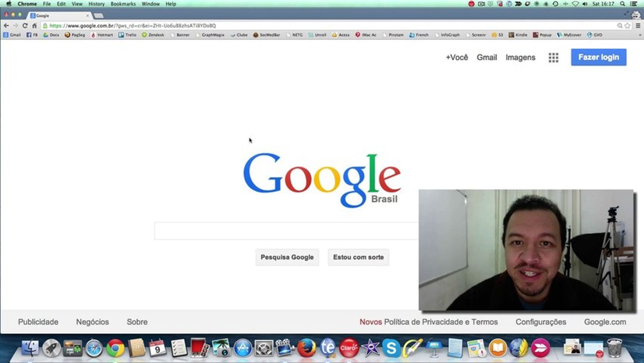Click the Fazer login button
Viewport: 644px width, 363px height.
[x=599, y=57]
